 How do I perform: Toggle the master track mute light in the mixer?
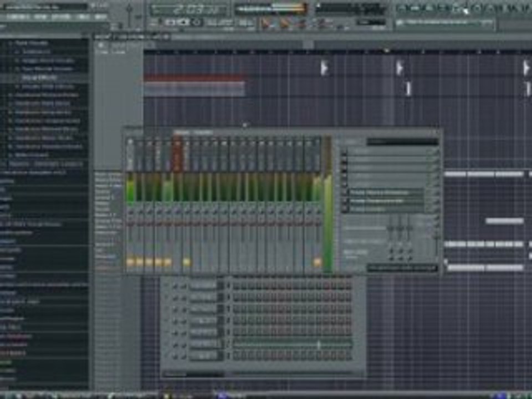[130, 262]
